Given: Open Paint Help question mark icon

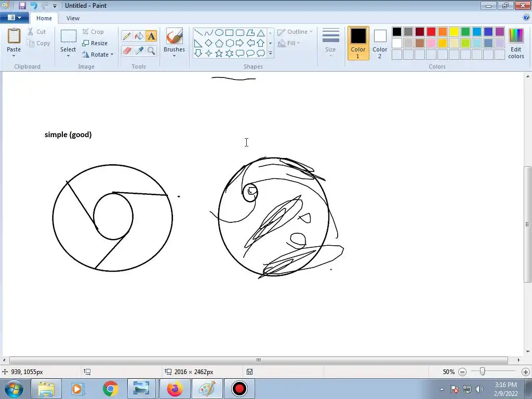Looking at the screenshot, I should click(x=526, y=18).
